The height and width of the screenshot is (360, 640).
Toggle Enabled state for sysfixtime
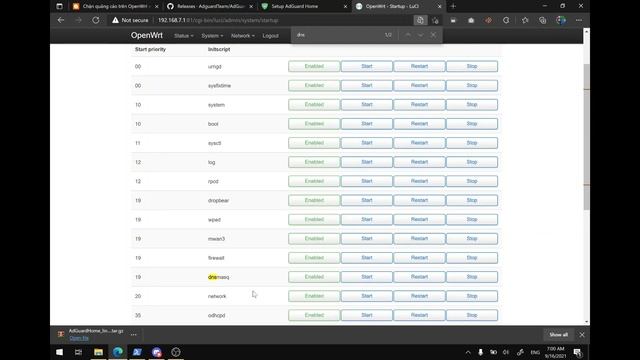(314, 85)
